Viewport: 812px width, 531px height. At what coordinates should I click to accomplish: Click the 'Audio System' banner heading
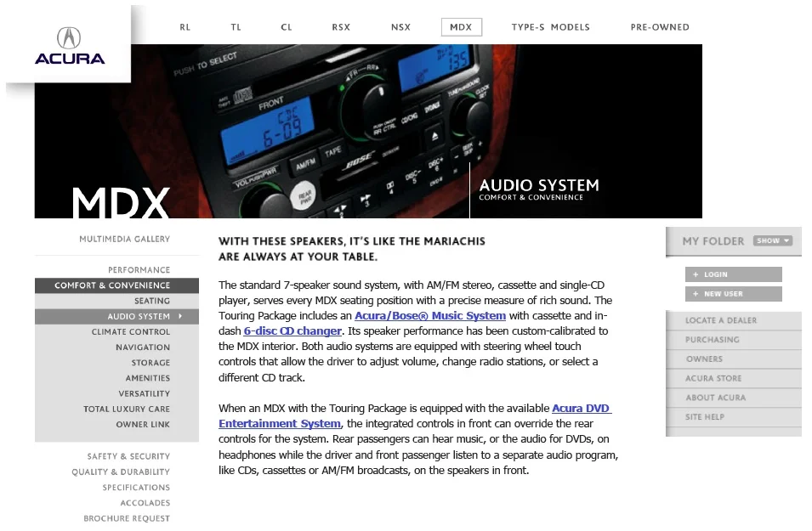[x=538, y=185]
